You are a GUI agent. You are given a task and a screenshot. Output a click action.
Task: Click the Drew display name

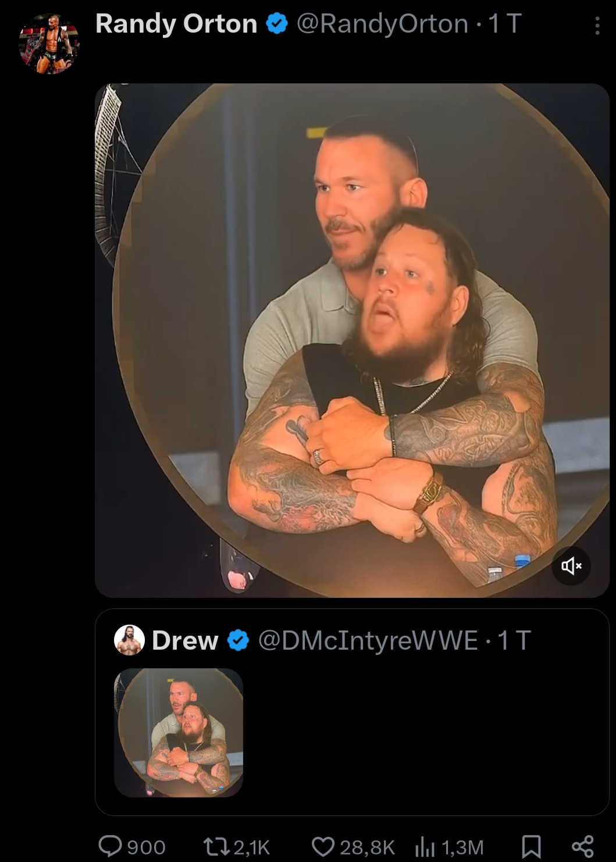pos(185,640)
